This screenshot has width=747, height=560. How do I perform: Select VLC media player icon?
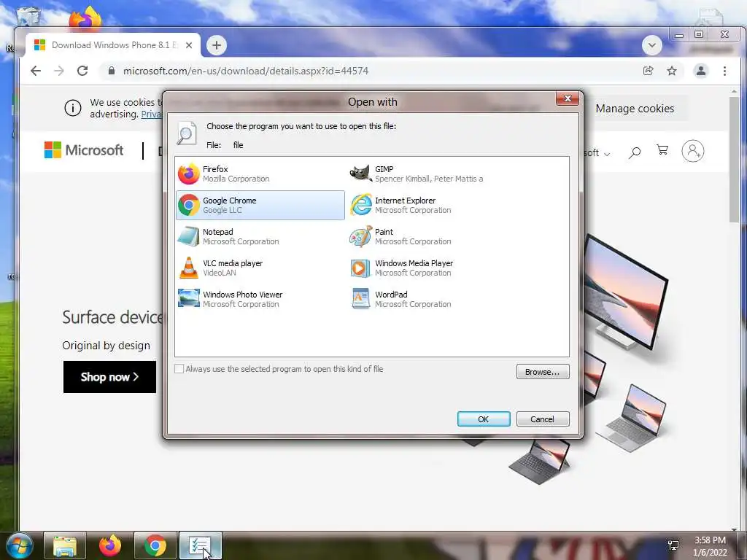[x=189, y=268]
